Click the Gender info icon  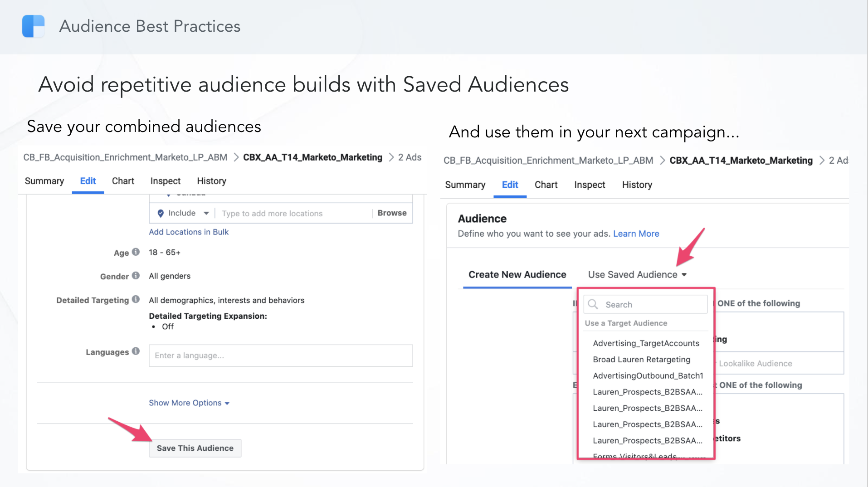(136, 276)
